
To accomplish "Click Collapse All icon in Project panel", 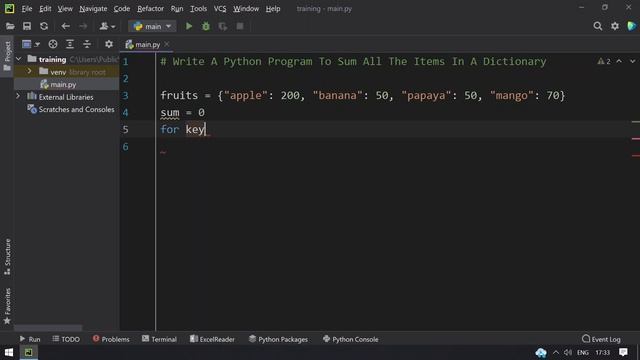I will tap(87, 44).
